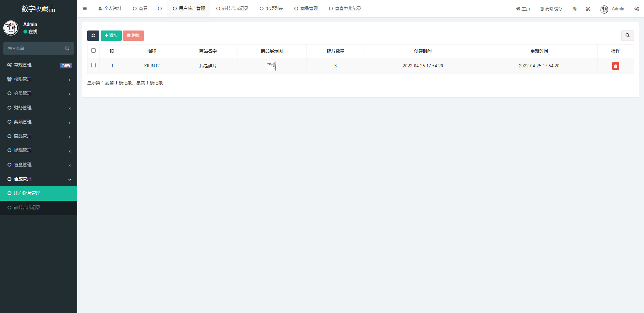
Task: Toggle the search menu field magnifier in sidebar
Action: [x=67, y=48]
